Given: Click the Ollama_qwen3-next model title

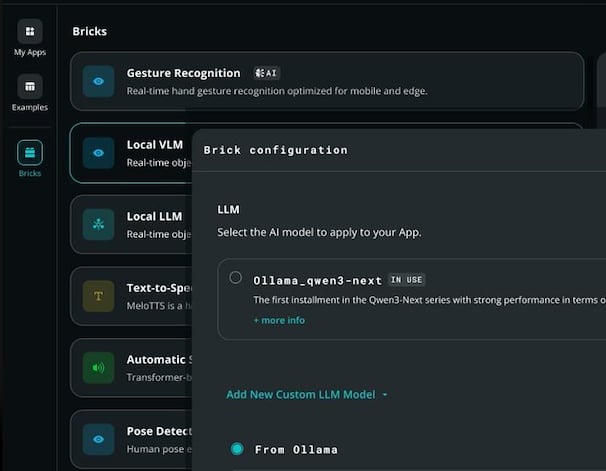Looking at the screenshot, I should (x=317, y=281).
